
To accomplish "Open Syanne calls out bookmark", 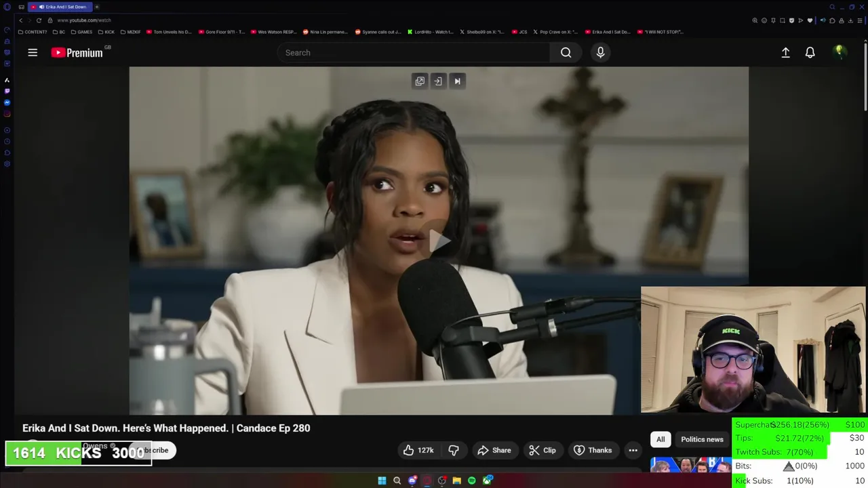I will tap(378, 32).
